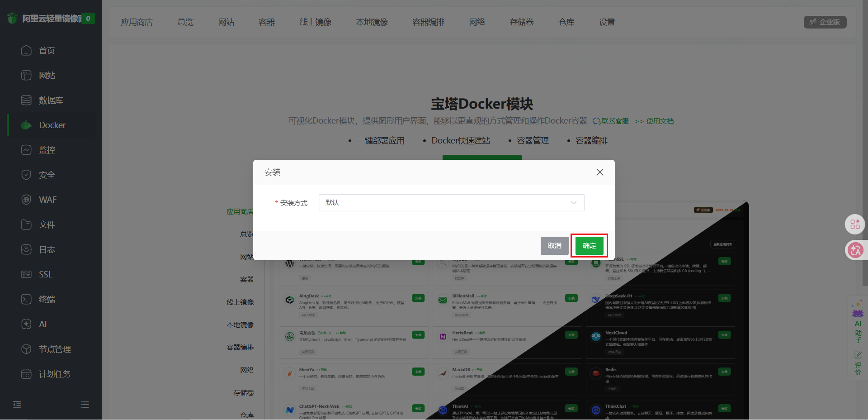The image size is (868, 420).
Task: Click the Docker快速建站 bullet text
Action: click(461, 141)
